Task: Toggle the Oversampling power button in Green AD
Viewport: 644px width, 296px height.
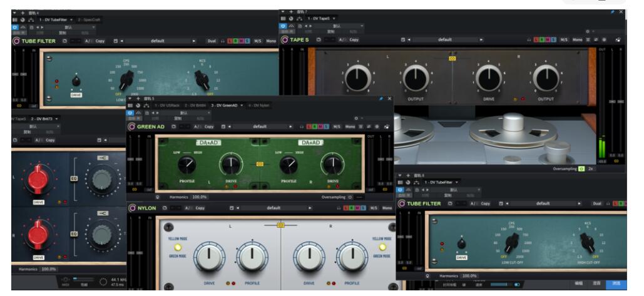Action: pos(350,197)
